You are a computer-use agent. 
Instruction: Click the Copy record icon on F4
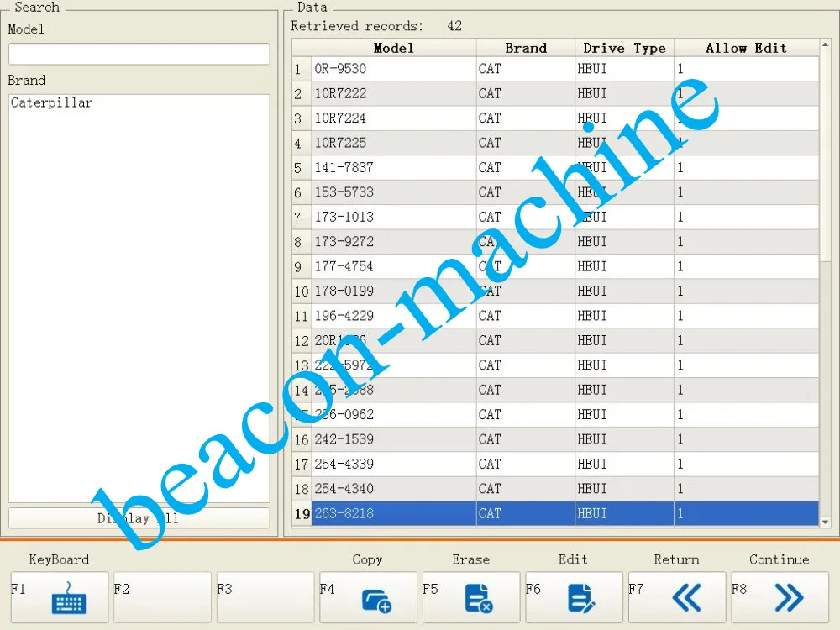coord(376,600)
